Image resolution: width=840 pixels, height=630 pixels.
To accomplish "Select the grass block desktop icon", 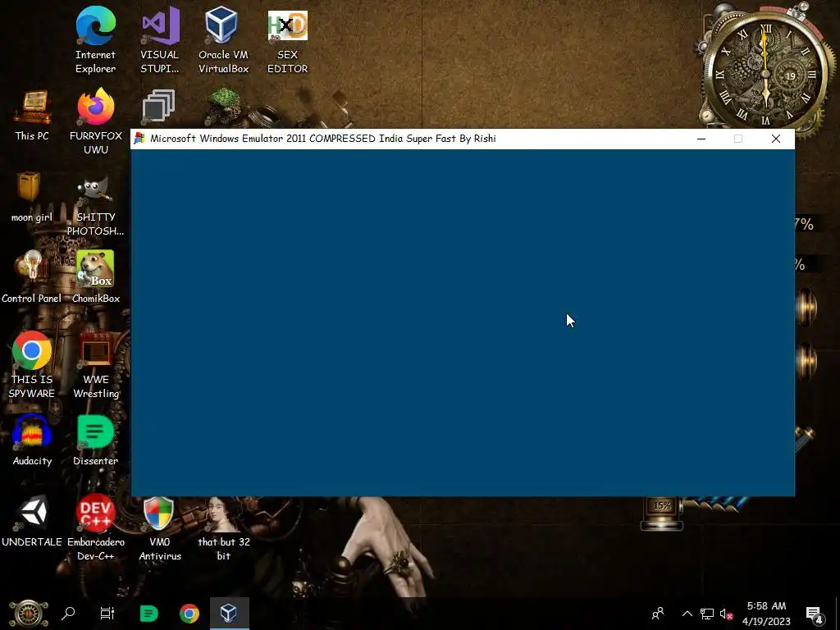I will (x=224, y=106).
